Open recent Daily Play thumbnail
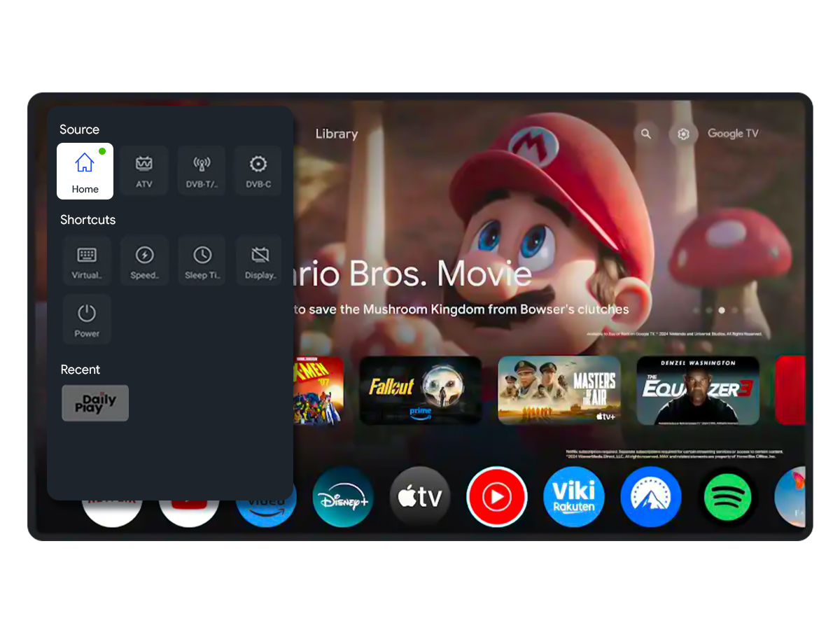This screenshot has width=840, height=630. point(95,403)
